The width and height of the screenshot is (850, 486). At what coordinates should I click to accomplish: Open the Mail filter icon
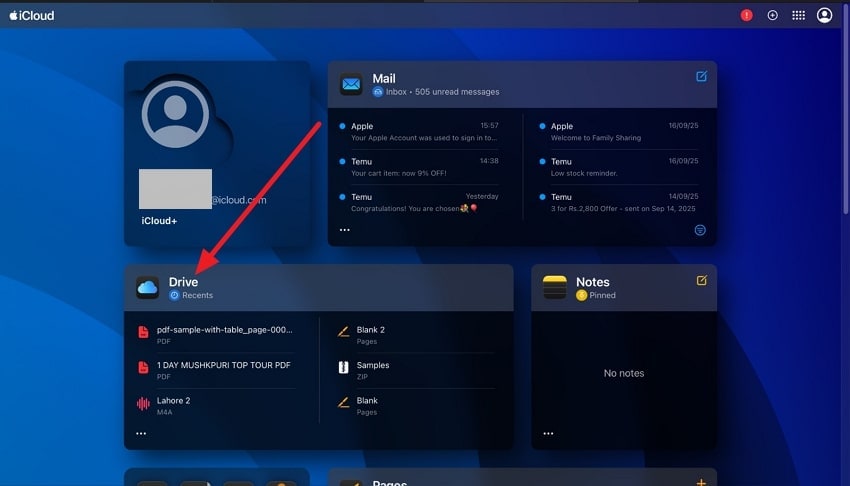pos(700,230)
